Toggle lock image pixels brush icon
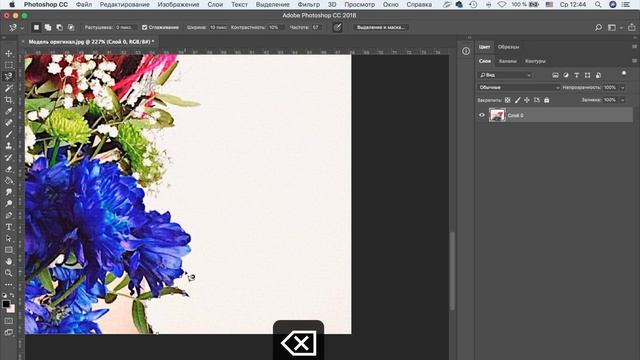 [517, 100]
